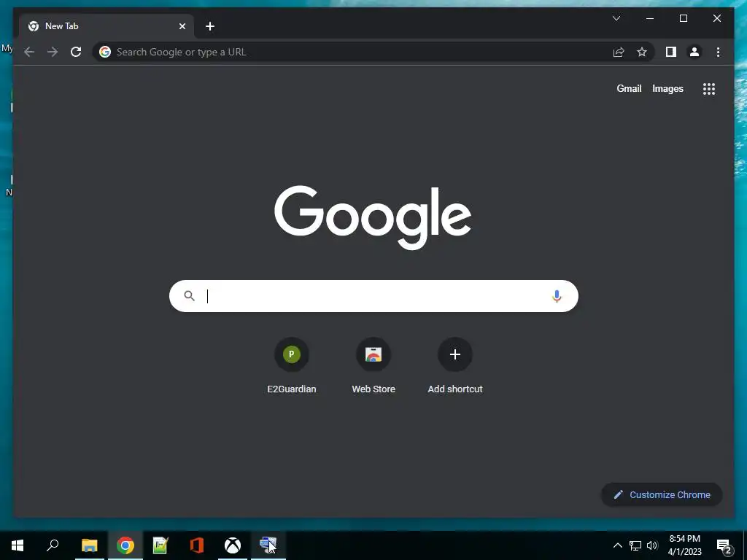747x560 pixels.
Task: Open the taskbar app under the cursor
Action: click(268, 545)
